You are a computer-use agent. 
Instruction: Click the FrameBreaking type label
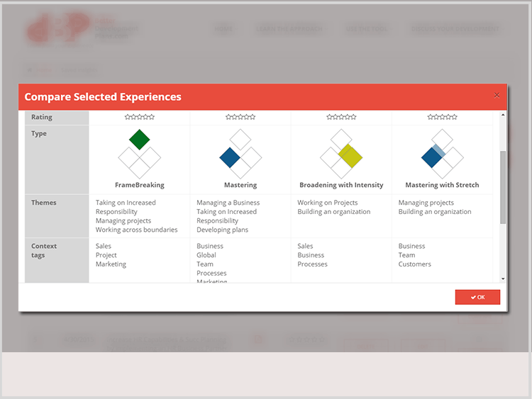(x=139, y=185)
